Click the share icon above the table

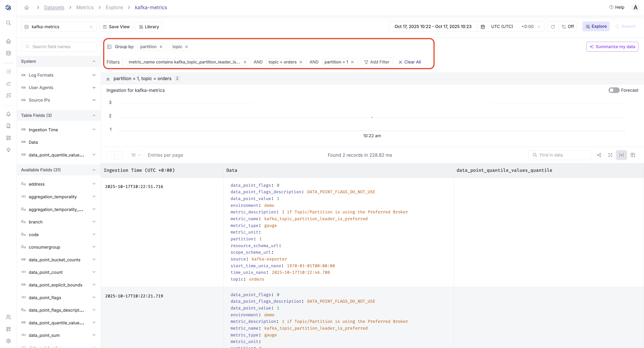click(x=599, y=155)
